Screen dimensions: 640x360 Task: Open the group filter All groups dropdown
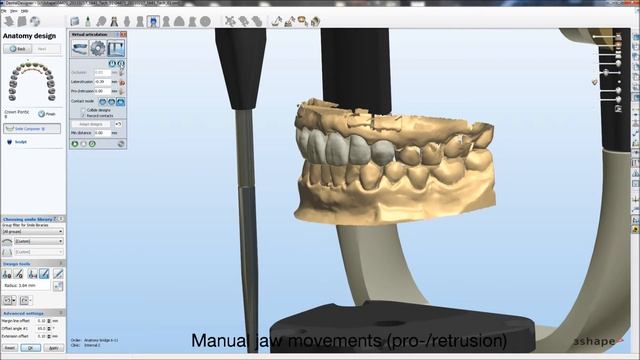tap(33, 231)
